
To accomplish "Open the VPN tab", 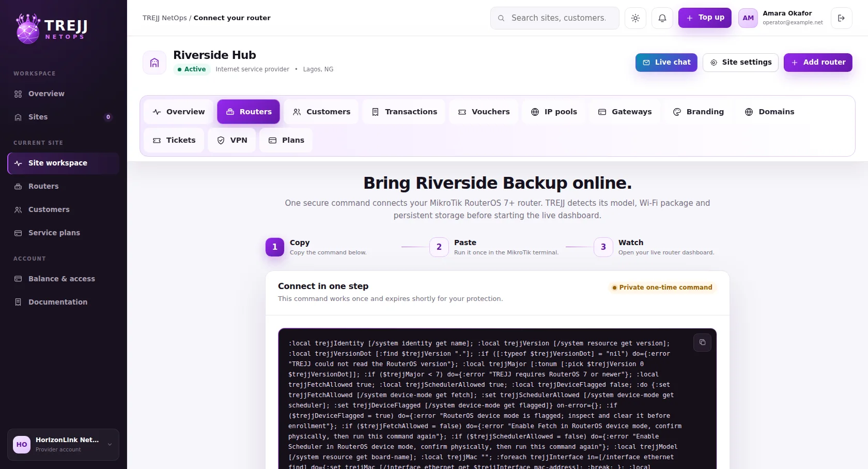I will point(232,140).
